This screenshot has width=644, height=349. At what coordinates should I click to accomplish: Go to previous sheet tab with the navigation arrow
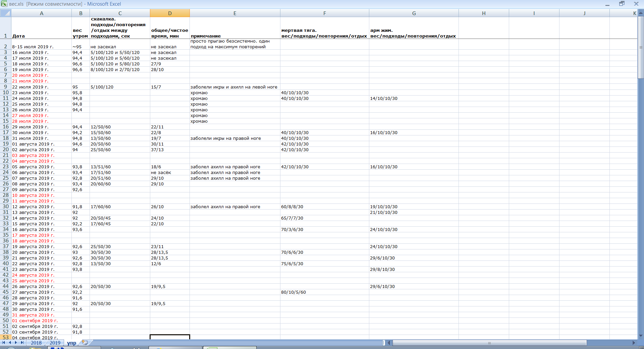10,343
